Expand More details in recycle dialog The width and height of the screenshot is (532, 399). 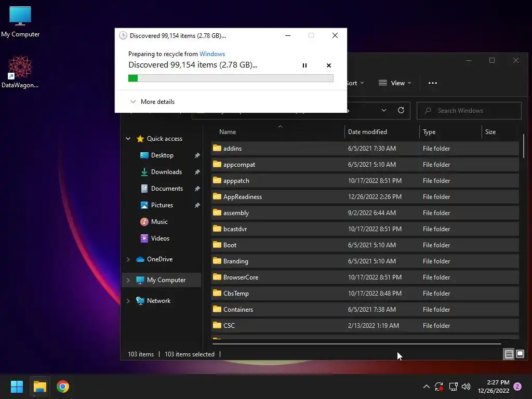(152, 102)
